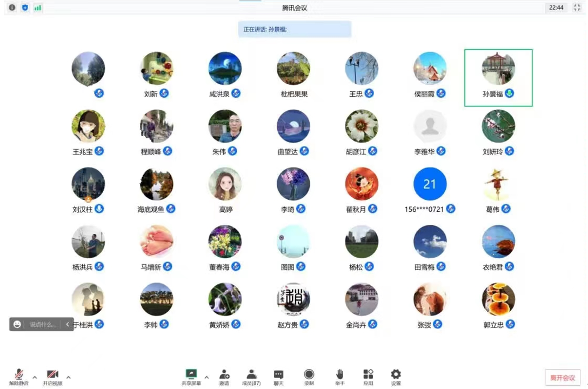This screenshot has width=588, height=389.
Task: Select the 图图 participant name
Action: 288,267
